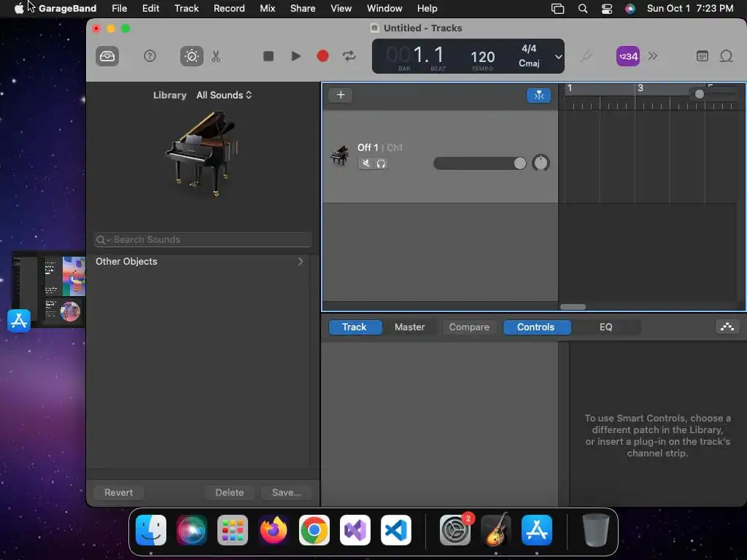Toggle the Arpeggiator button in Smart Controls
The image size is (747, 560).
coord(727,327)
